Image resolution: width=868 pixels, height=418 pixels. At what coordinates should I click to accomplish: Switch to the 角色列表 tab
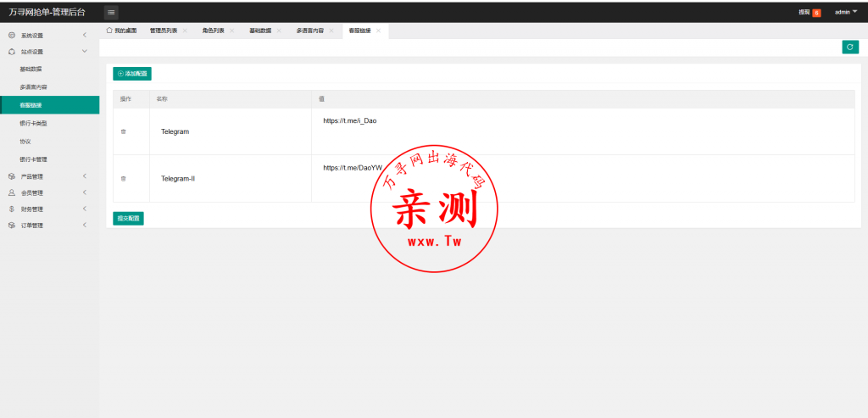[213, 31]
